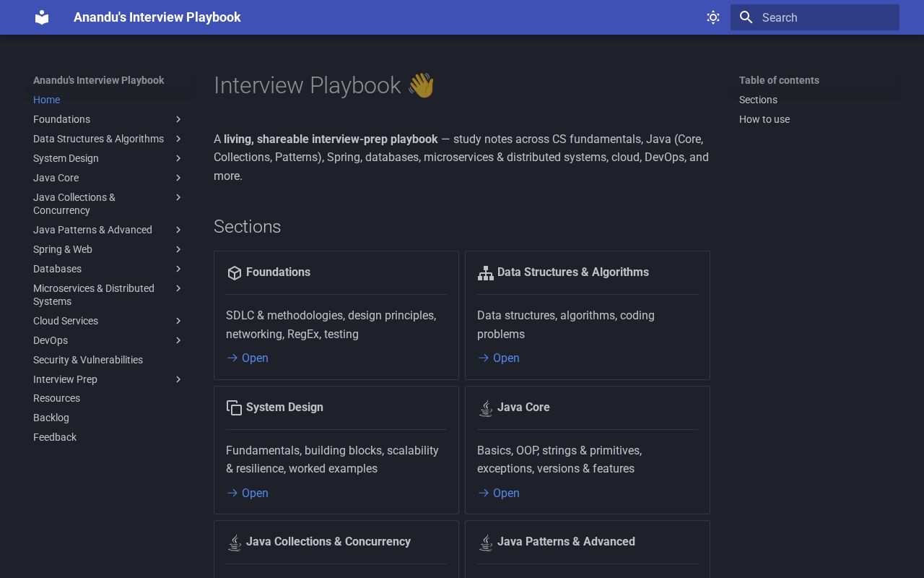This screenshot has height=578, width=924.
Task: Expand System Design sidebar chevron
Action: pyautogui.click(x=178, y=158)
